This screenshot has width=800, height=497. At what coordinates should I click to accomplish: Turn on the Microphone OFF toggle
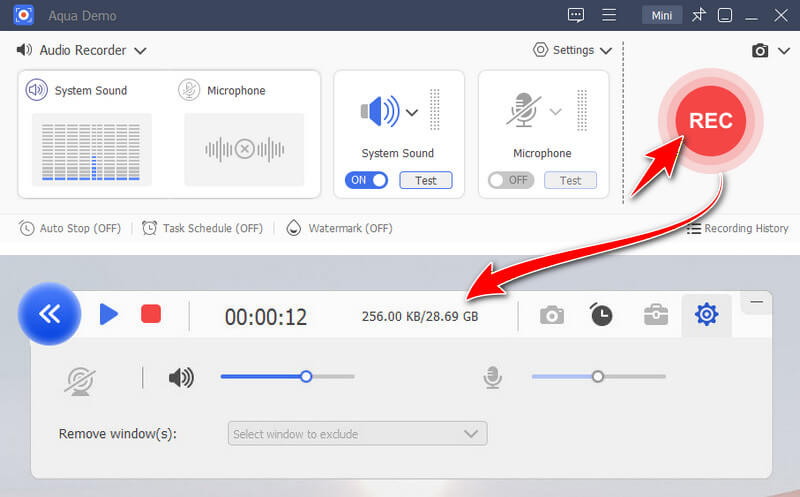(511, 180)
